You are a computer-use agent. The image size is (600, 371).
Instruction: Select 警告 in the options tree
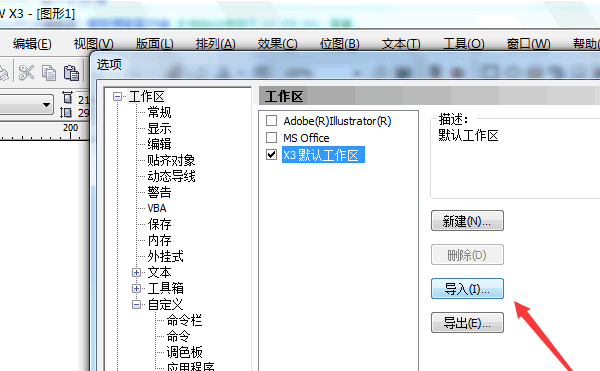tap(159, 192)
